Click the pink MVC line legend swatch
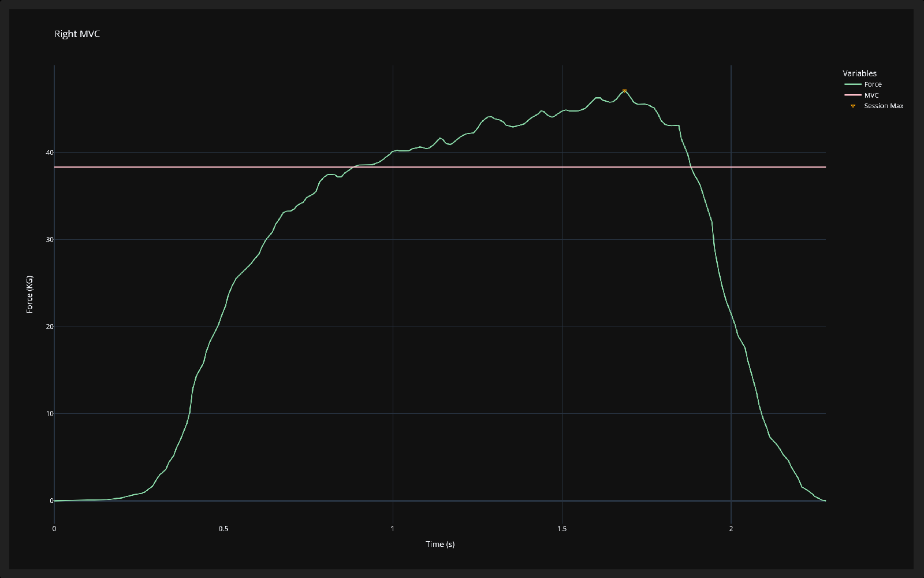This screenshot has width=924, height=578. point(853,95)
